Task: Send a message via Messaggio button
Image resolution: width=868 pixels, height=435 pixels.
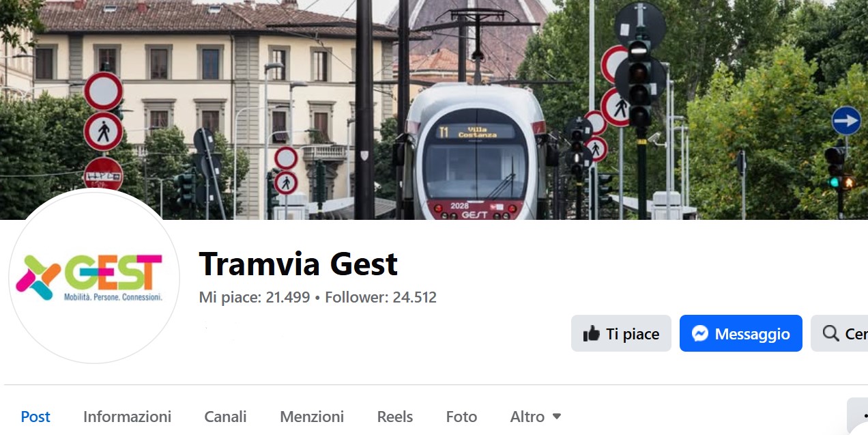Action: [x=741, y=333]
